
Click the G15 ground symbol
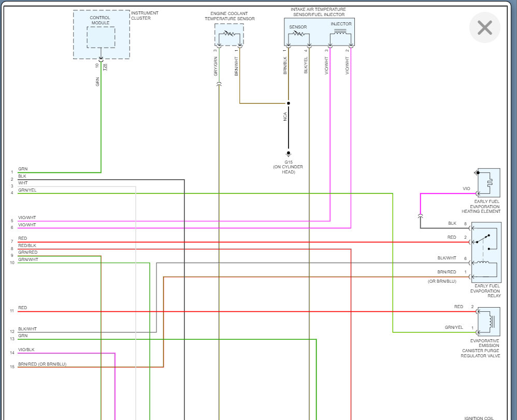[x=289, y=154]
